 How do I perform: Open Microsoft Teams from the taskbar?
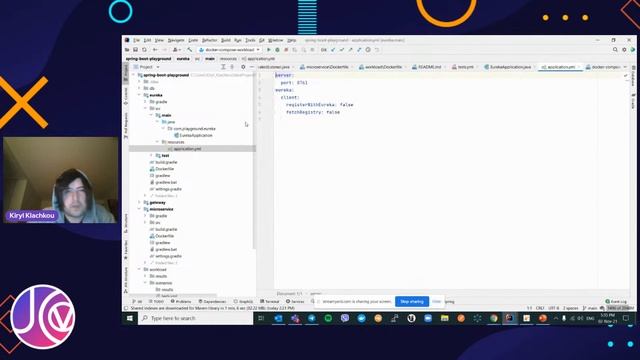[295, 318]
